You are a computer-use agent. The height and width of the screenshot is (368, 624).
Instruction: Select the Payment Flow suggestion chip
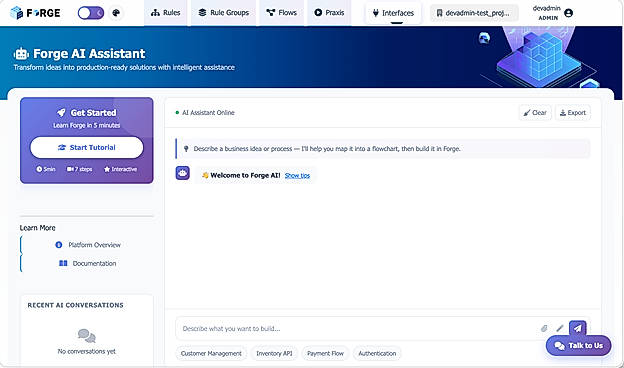pos(325,353)
